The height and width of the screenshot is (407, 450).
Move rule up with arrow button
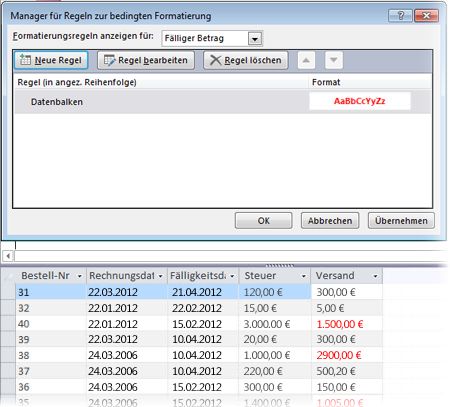coord(306,60)
